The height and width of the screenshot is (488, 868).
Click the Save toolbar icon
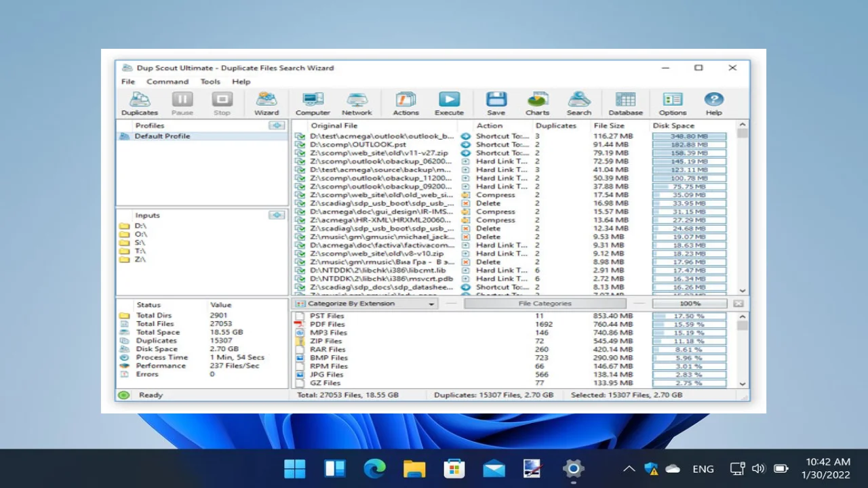[x=496, y=104]
